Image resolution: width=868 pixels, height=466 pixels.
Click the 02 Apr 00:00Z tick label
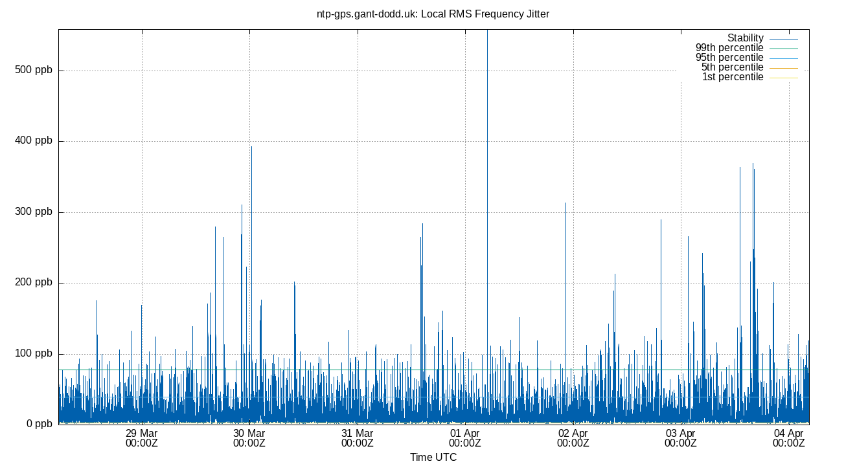[573, 438]
